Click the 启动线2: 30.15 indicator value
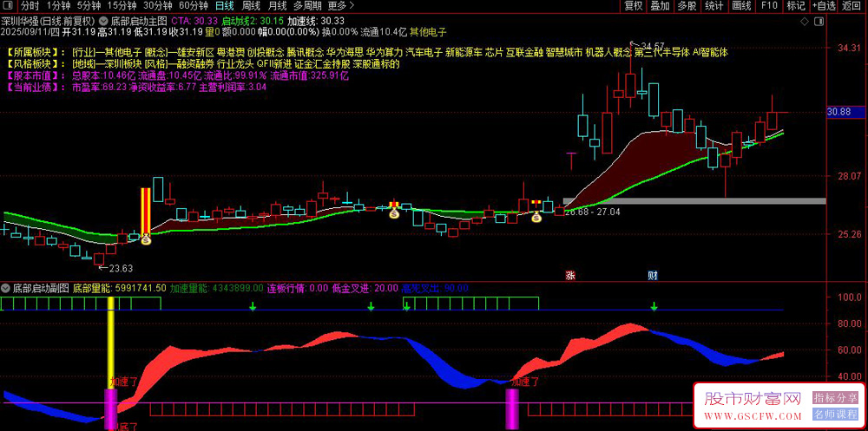The width and height of the screenshot is (868, 431). (x=253, y=22)
